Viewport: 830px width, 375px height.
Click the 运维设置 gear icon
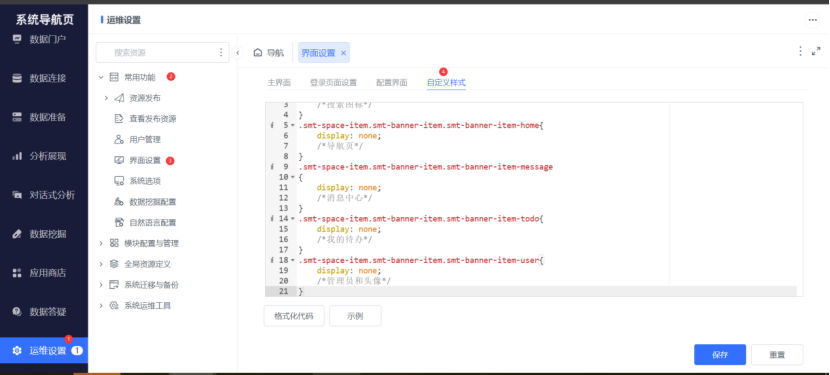(17, 351)
